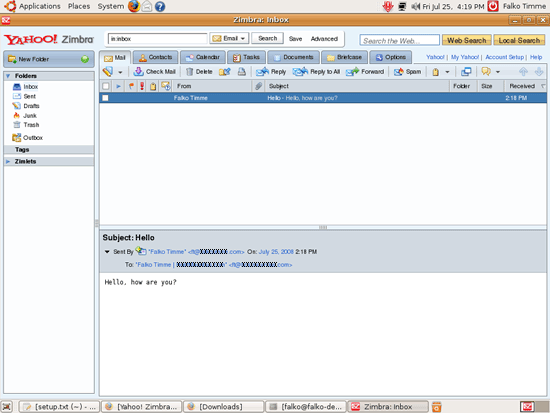The width and height of the screenshot is (550, 413).
Task: Click the Check Mail toolbar icon
Action: coord(138,72)
